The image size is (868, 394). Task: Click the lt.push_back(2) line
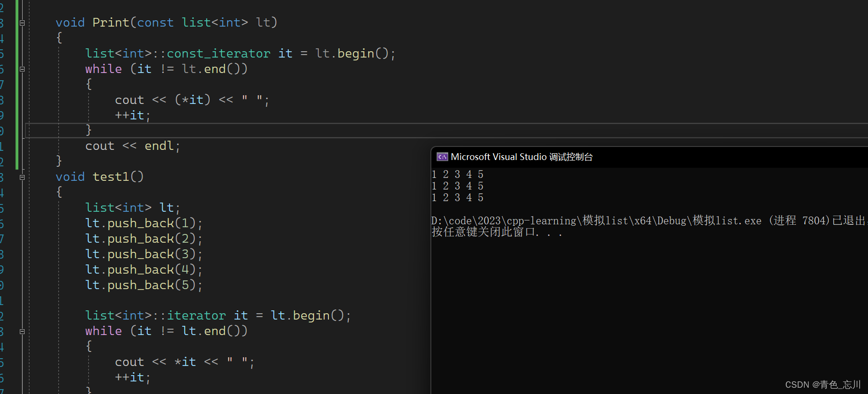click(144, 238)
